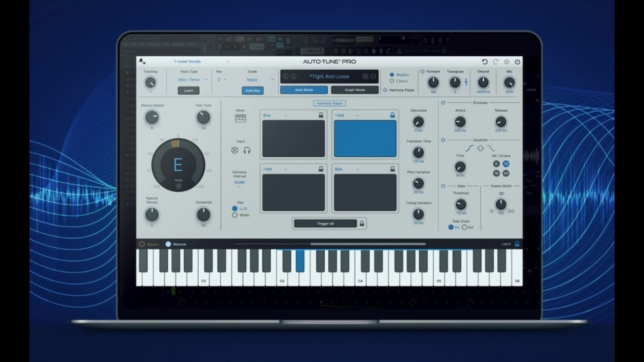The width and height of the screenshot is (644, 362).
Task: Open the Mixer via its icon
Action: [241, 118]
